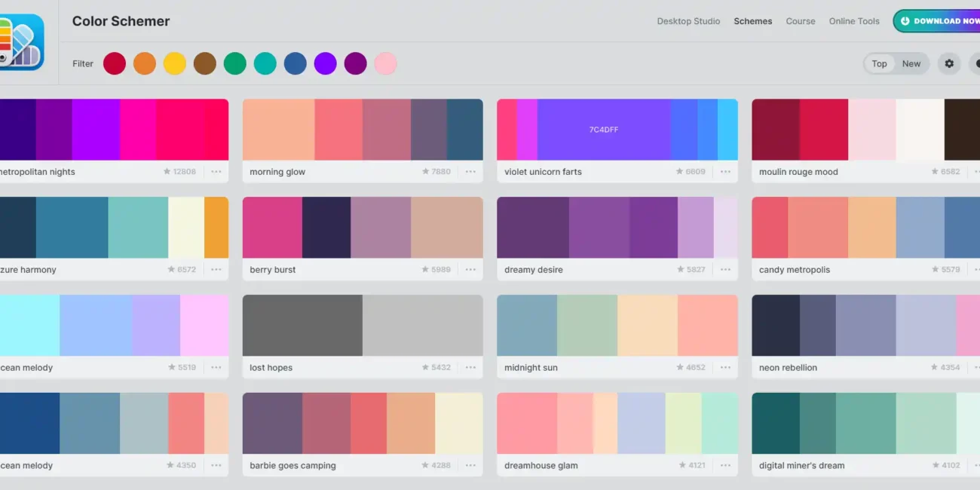Open more options for barbie goes camping

click(x=470, y=466)
